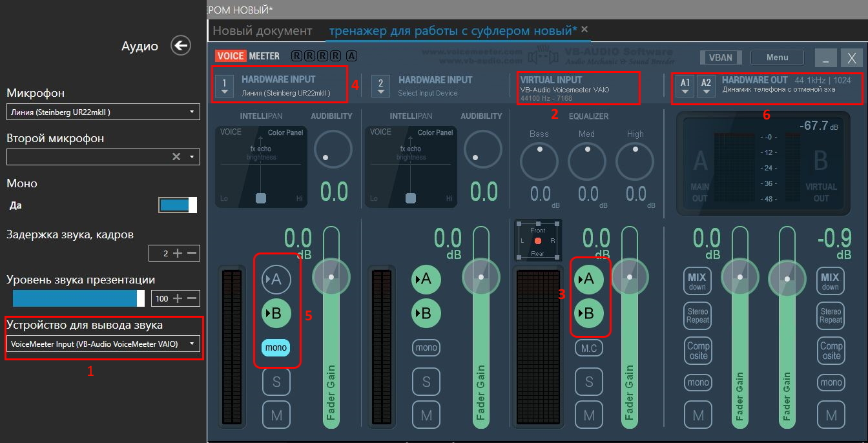Viewport: 868px width, 443px height.
Task: Open Hardware Input 1 device selector
Action: point(224,87)
